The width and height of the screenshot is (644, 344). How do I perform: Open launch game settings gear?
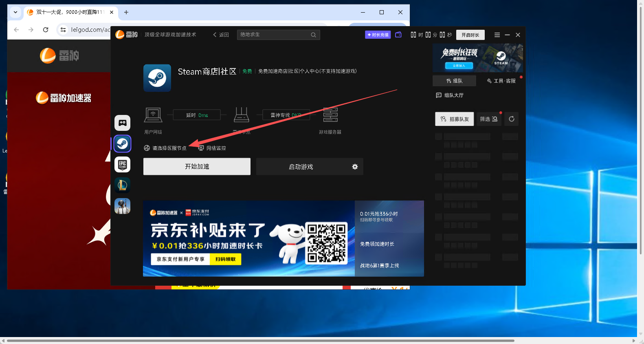pyautogui.click(x=355, y=167)
